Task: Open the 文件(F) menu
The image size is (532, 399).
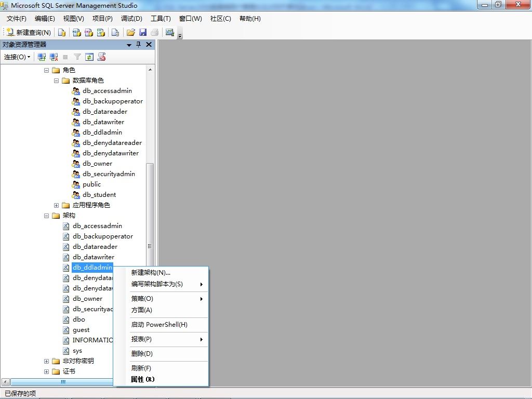Action: point(16,19)
